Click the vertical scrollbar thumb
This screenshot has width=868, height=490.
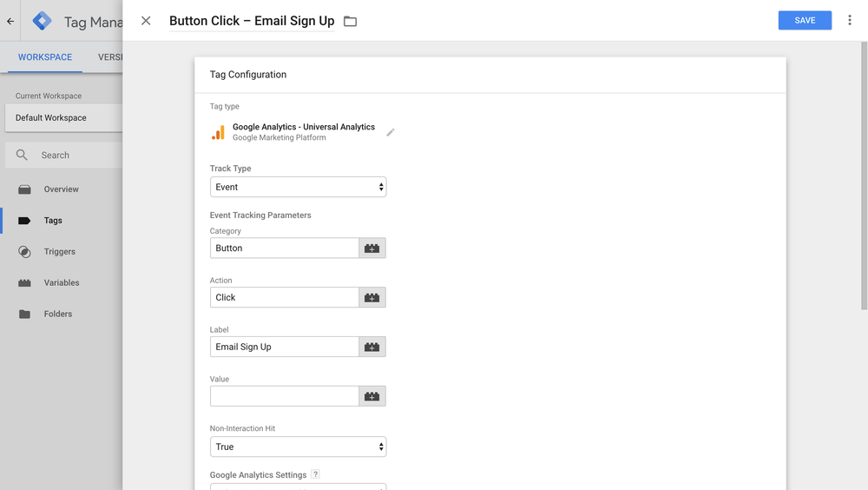(x=865, y=175)
